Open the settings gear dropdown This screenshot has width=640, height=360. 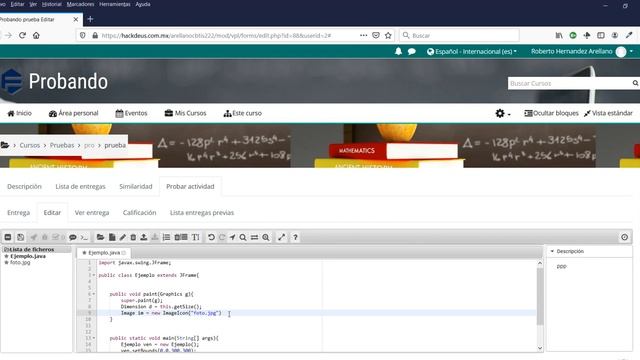tap(503, 113)
